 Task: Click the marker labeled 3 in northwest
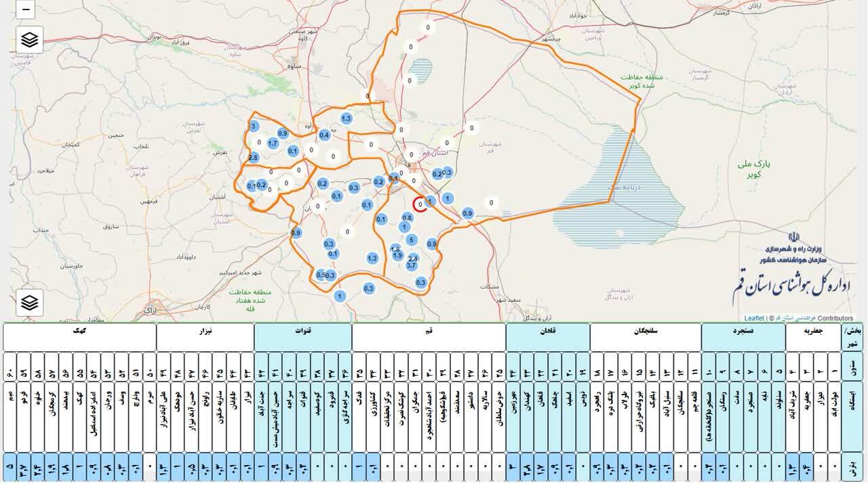pyautogui.click(x=253, y=126)
